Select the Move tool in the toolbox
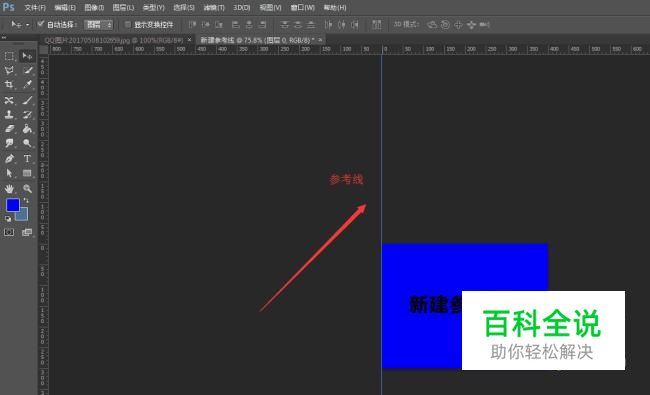 pos(27,56)
